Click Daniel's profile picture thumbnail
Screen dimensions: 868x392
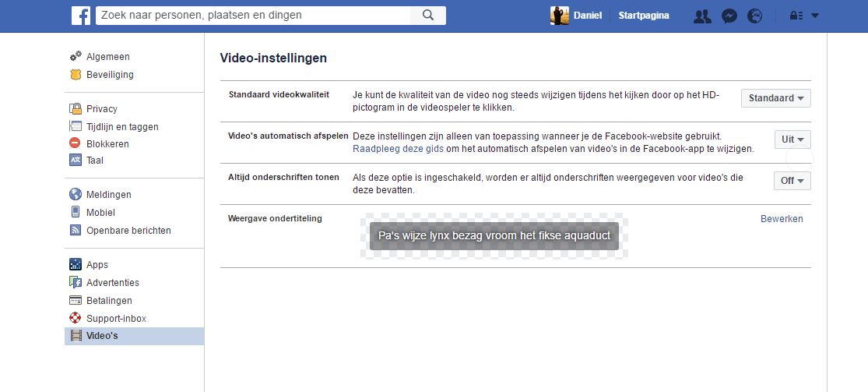pos(560,16)
